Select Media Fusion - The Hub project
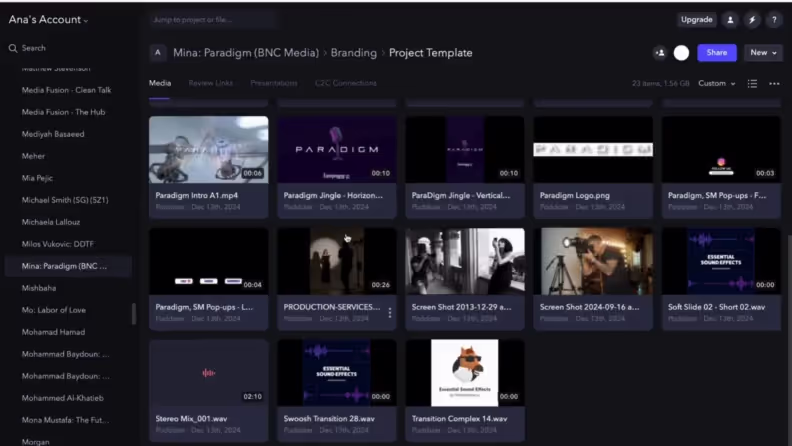The width and height of the screenshot is (792, 446). click(63, 112)
